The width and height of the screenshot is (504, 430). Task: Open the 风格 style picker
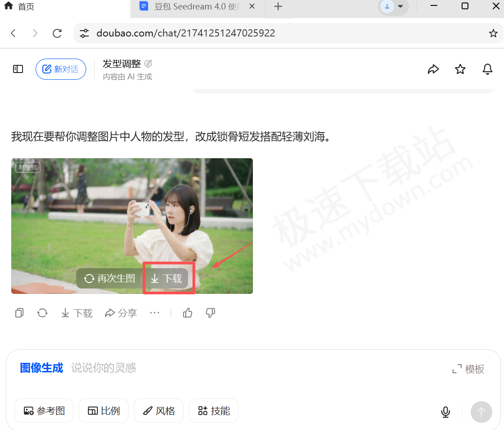(159, 411)
